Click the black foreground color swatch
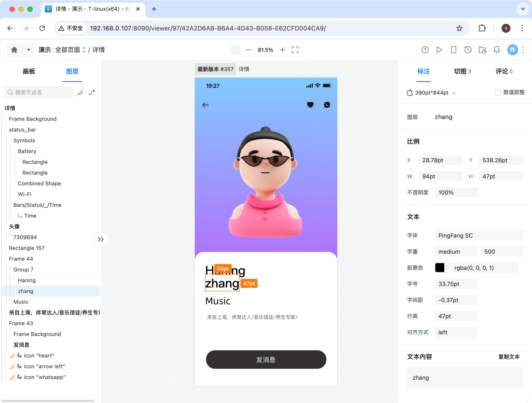This screenshot has width=532, height=403. pos(439,268)
